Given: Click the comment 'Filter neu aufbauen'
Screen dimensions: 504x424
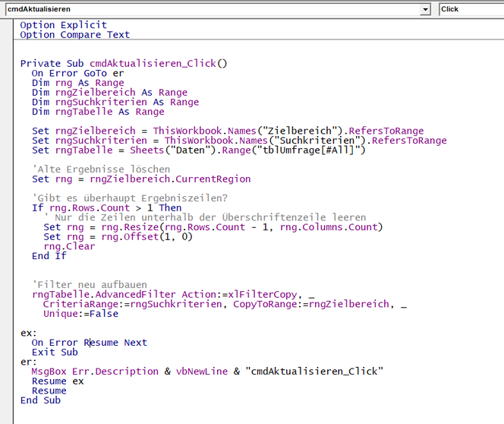Looking at the screenshot, I should point(90,285).
